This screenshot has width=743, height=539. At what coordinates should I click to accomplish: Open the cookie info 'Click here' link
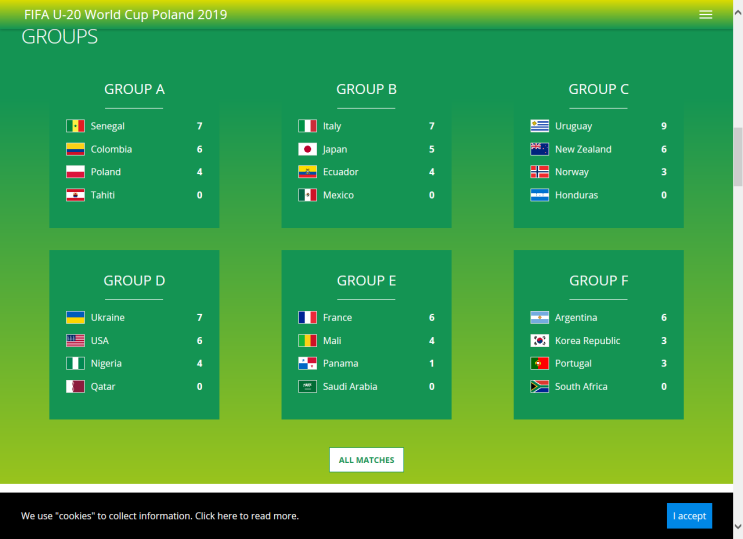(216, 516)
